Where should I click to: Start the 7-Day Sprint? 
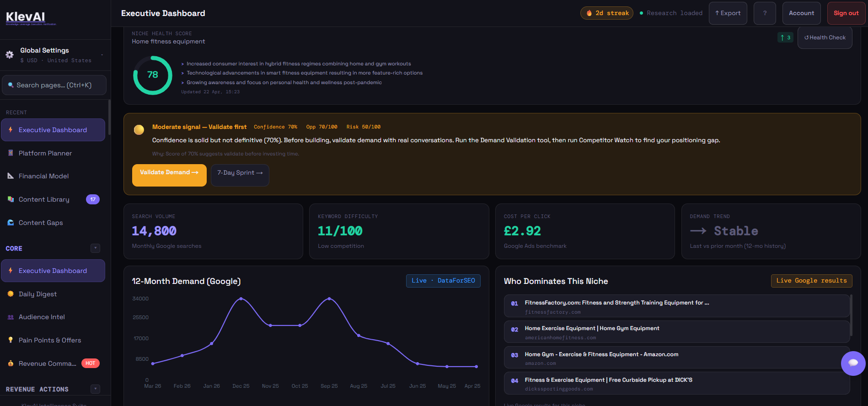pyautogui.click(x=240, y=175)
